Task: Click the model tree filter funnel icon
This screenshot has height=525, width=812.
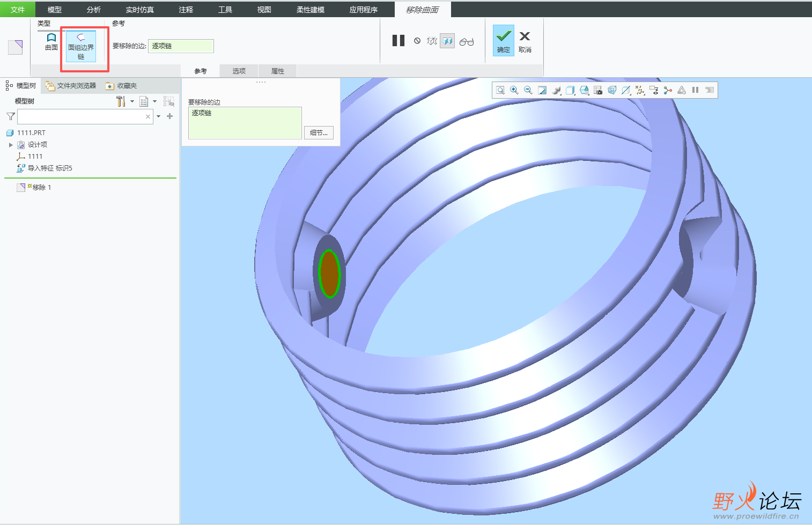Action: click(x=10, y=116)
